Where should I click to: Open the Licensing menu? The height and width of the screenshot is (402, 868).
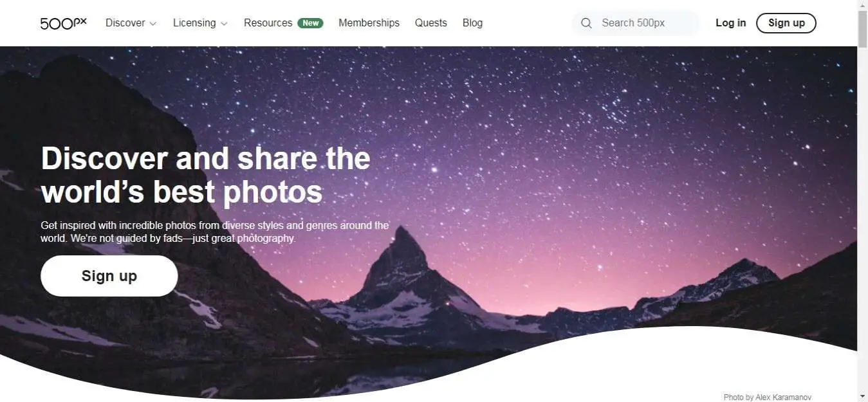tap(194, 23)
